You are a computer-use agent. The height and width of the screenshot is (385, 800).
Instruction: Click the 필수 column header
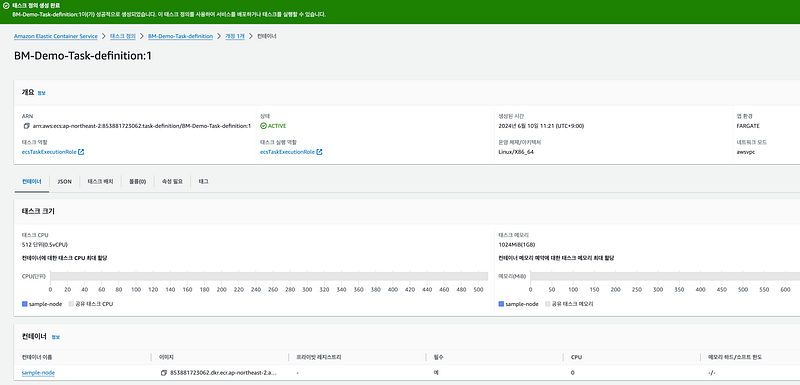438,357
